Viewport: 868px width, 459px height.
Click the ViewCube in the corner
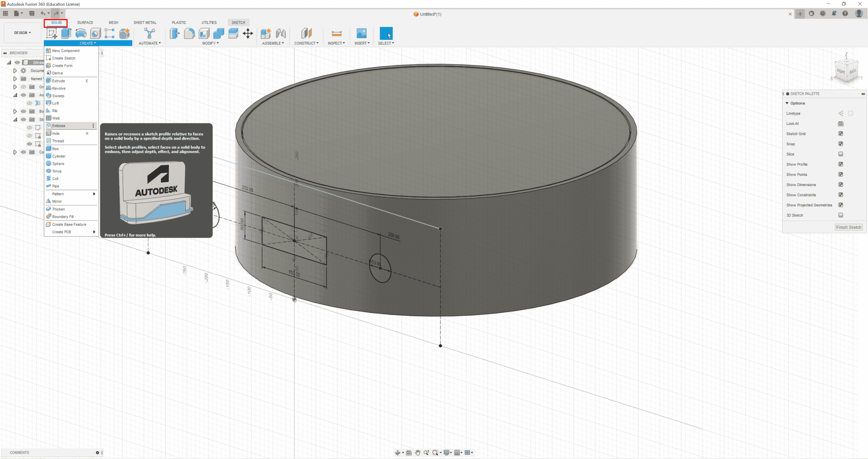(846, 71)
